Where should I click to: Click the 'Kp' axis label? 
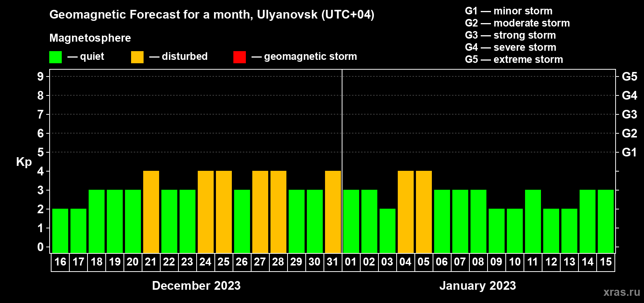pos(24,162)
